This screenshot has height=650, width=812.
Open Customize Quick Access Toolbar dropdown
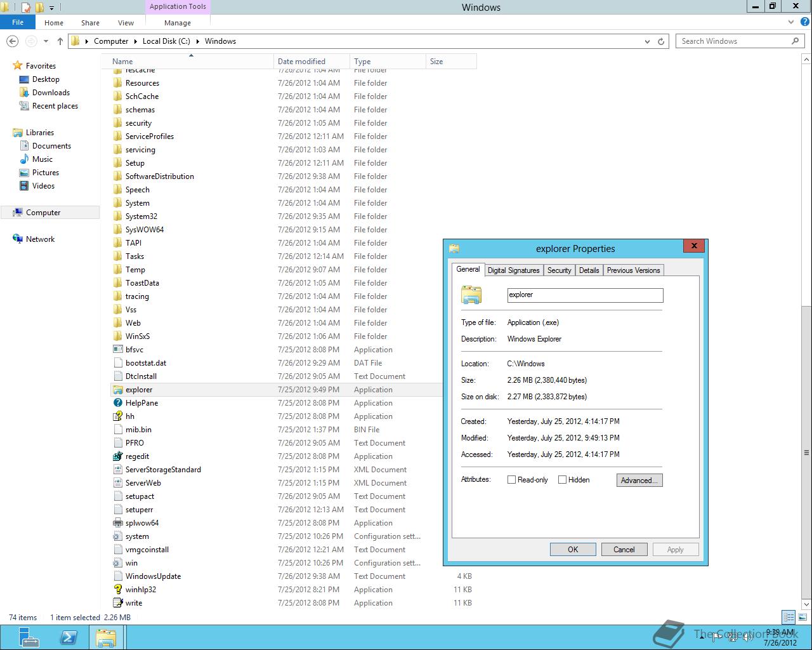(51, 8)
